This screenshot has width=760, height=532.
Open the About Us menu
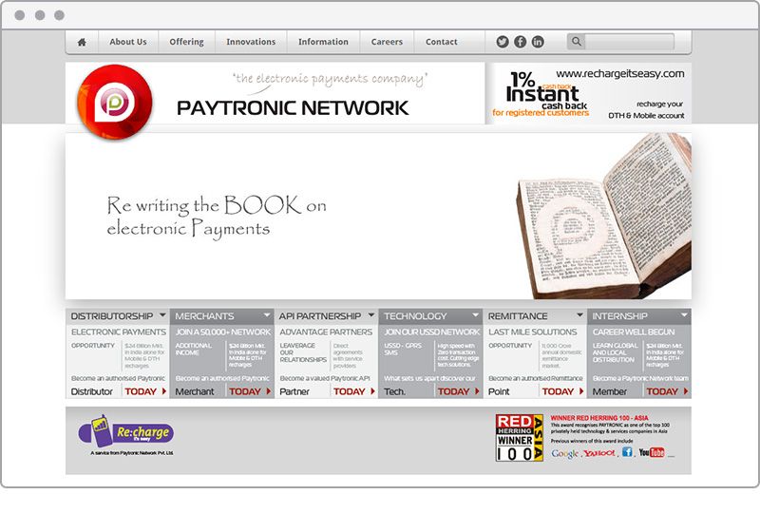pos(128,42)
